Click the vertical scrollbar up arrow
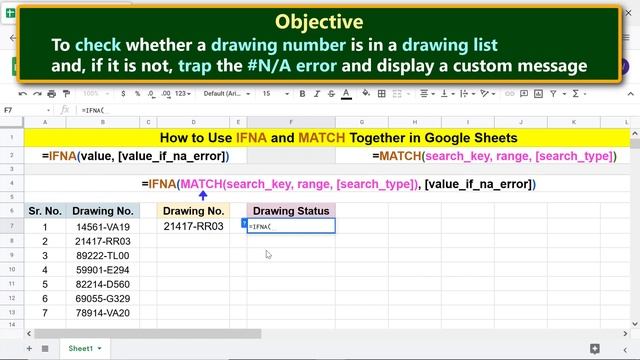640x360 pixels. coord(635,133)
